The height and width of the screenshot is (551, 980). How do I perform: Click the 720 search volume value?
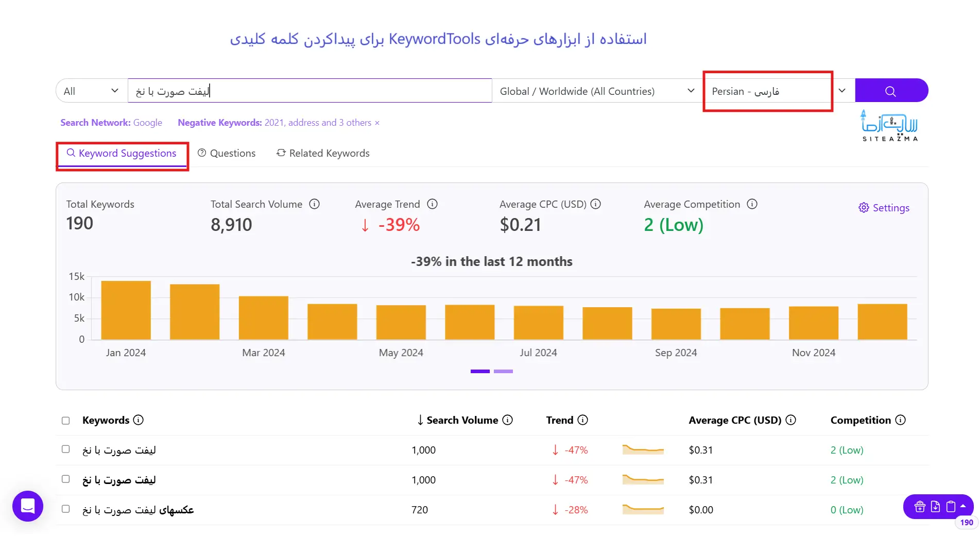point(420,510)
